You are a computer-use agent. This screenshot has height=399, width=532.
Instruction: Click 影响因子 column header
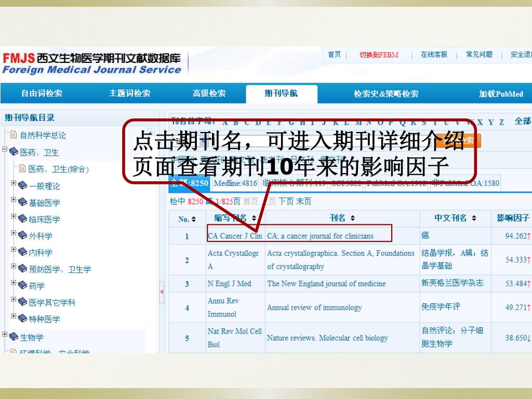coord(513,218)
